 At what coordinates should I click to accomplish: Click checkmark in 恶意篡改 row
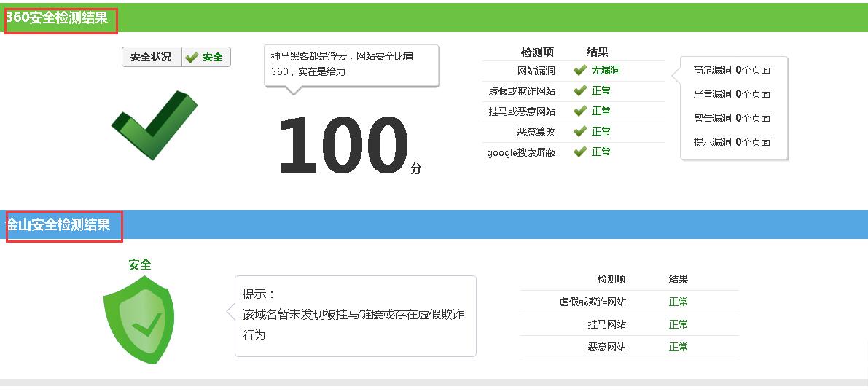580,132
